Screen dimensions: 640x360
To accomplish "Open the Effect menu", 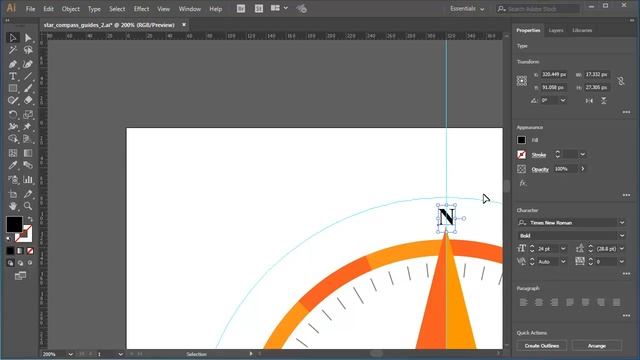I will tap(141, 9).
